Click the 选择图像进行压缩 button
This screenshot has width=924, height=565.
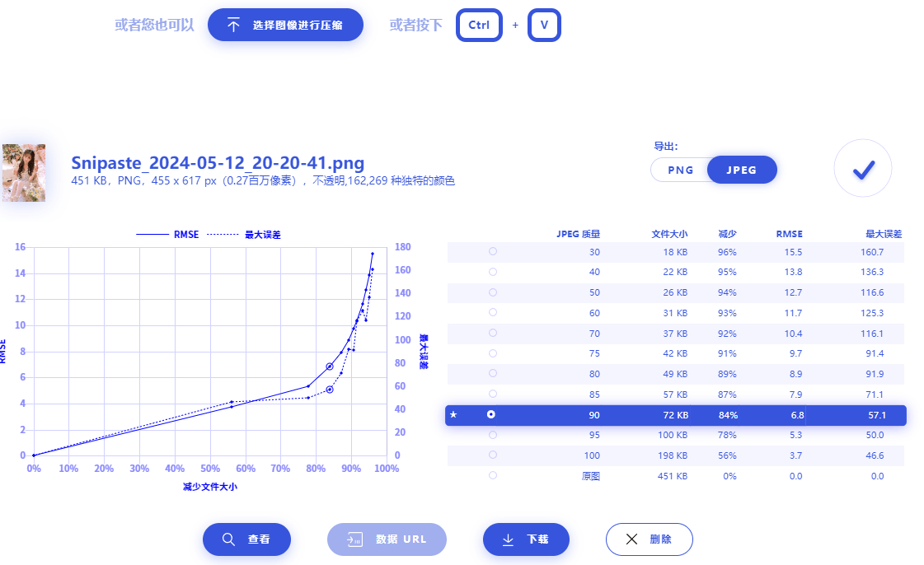[x=285, y=25]
